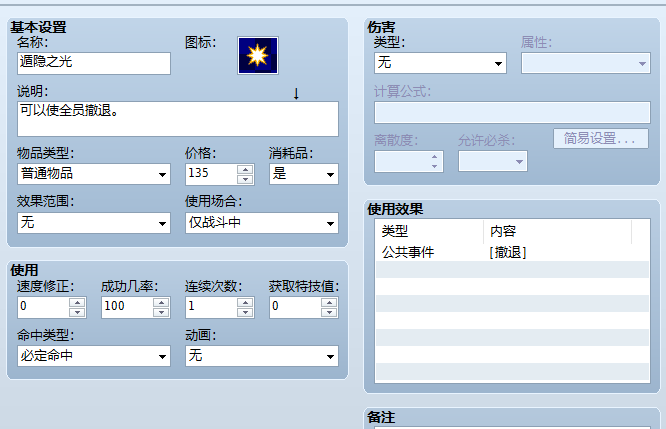666x429 pixels.
Task: Open the 伤害 类型 dropdown showing 无
Action: [x=440, y=63]
